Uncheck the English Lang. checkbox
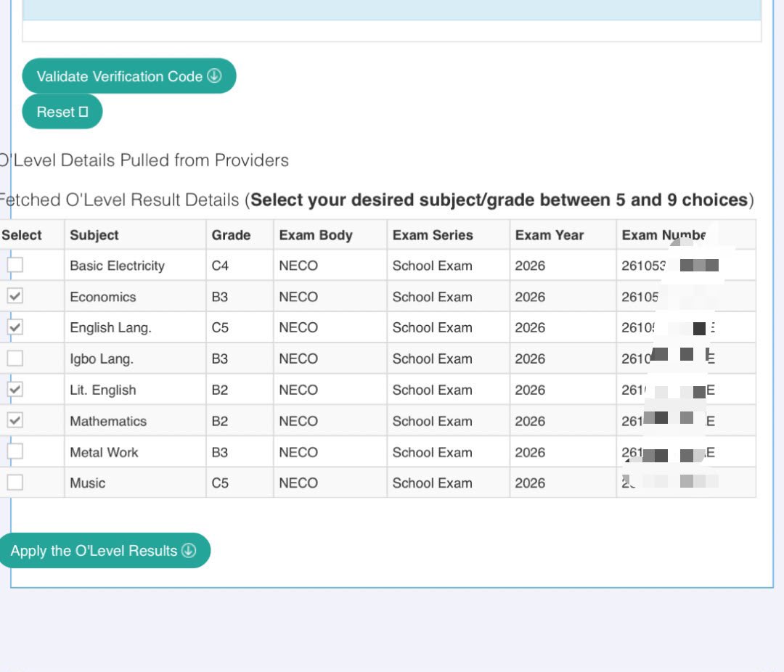Image resolution: width=784 pixels, height=672 pixels. coord(15,327)
